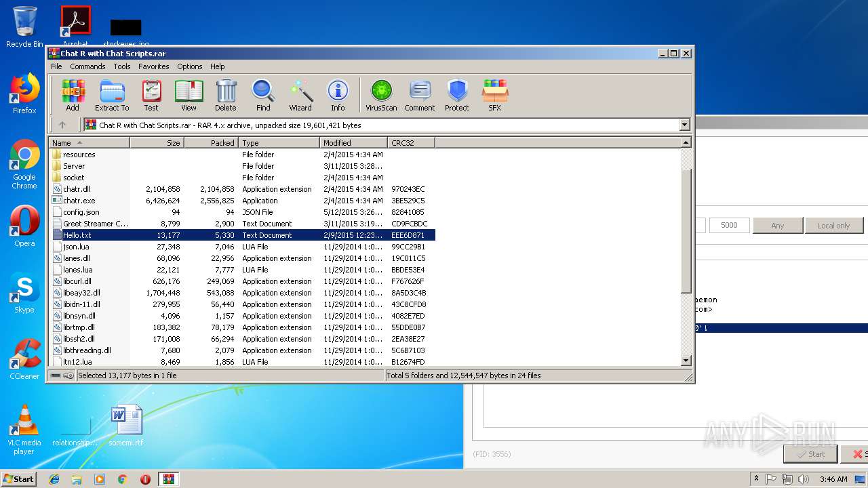Open the Recycle Bin desktop icon
The image size is (868, 488).
[x=24, y=27]
